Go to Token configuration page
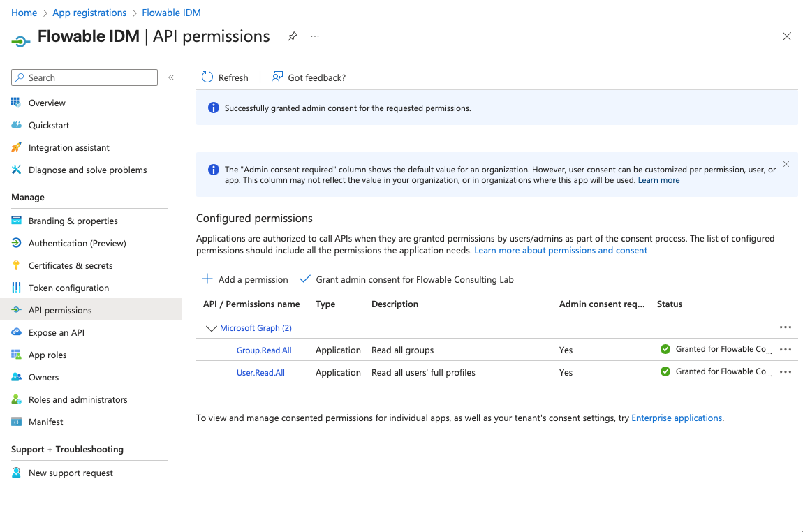This screenshot has height=532, width=803. (68, 288)
